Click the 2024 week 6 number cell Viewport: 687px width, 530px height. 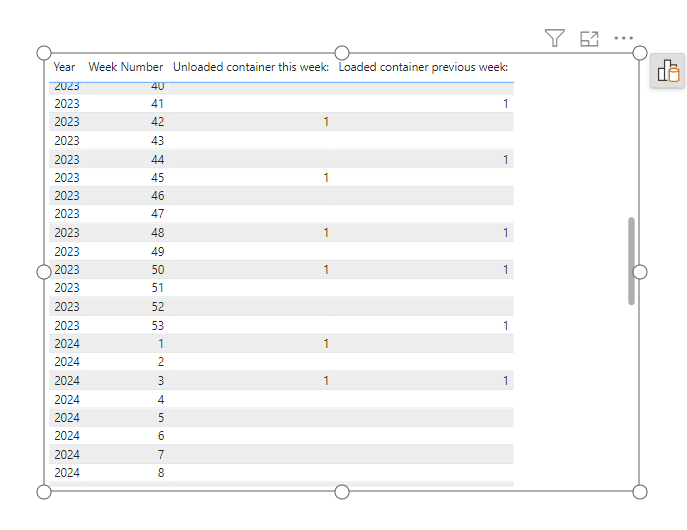161,436
